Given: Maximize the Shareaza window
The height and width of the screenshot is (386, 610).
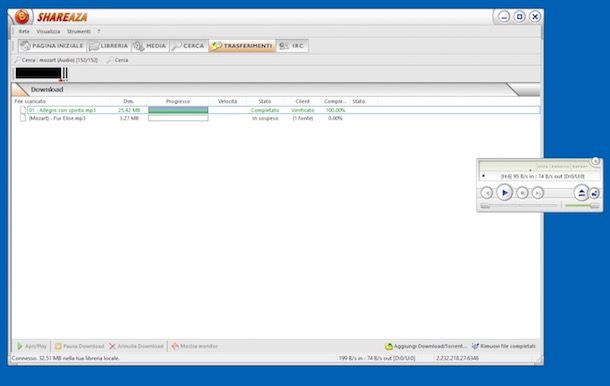Looking at the screenshot, I should click(519, 17).
